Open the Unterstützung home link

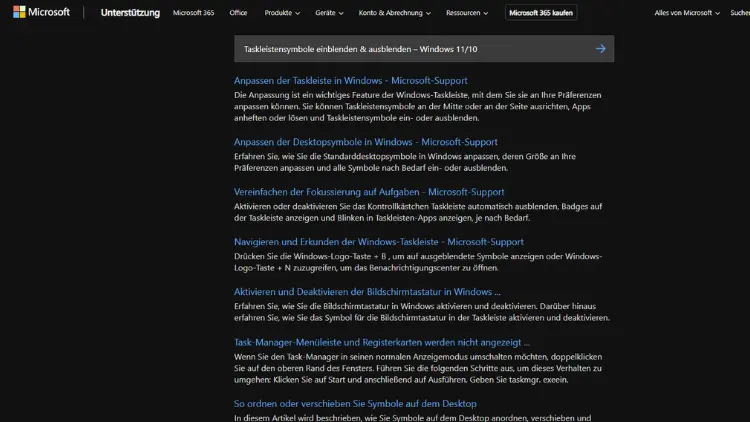130,13
